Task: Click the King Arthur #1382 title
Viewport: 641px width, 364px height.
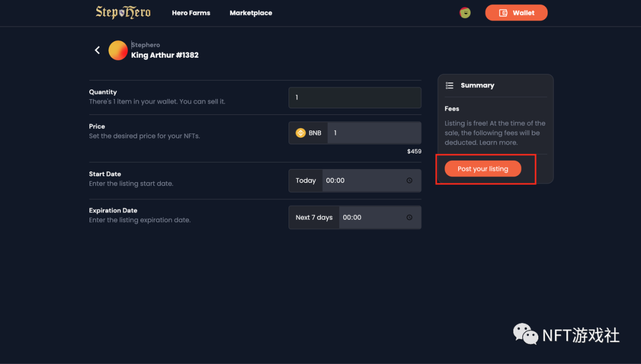Action: point(165,55)
